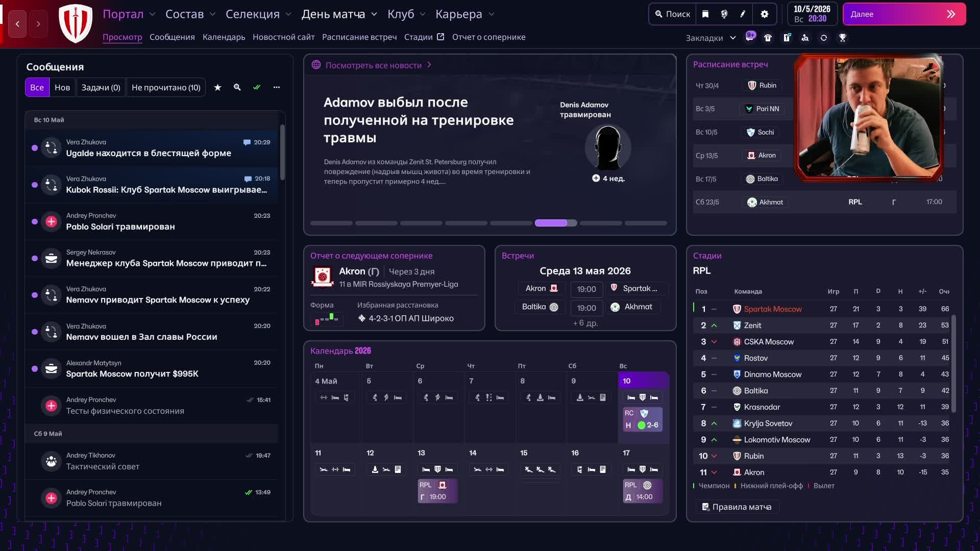Click the messages search magnifier icon
Image resolution: width=980 pixels, height=551 pixels.
tap(237, 87)
